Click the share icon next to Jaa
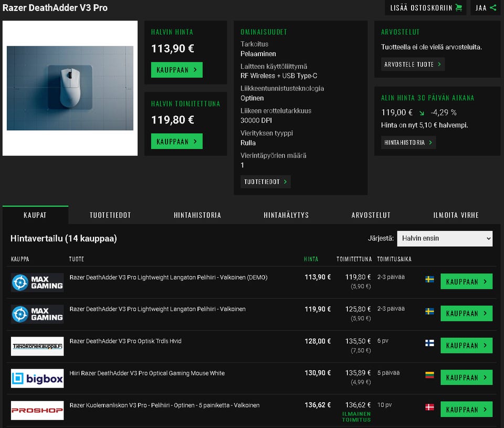Viewport: 504px width, 428px height. [x=493, y=7]
